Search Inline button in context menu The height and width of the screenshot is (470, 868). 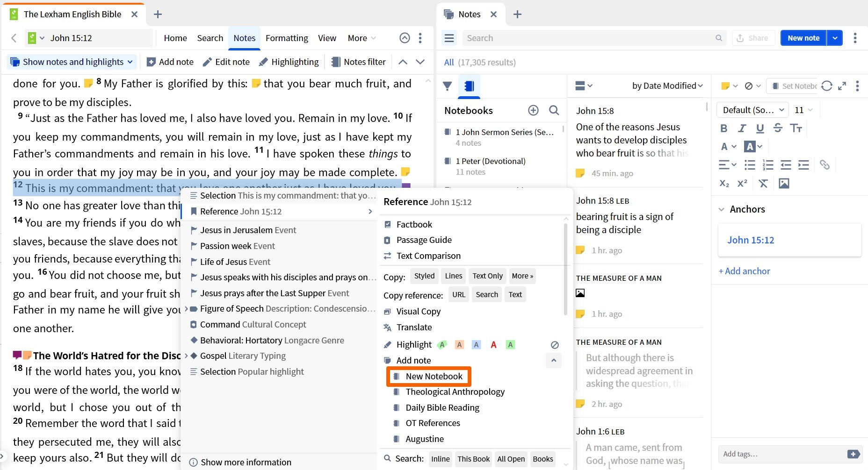tap(441, 459)
